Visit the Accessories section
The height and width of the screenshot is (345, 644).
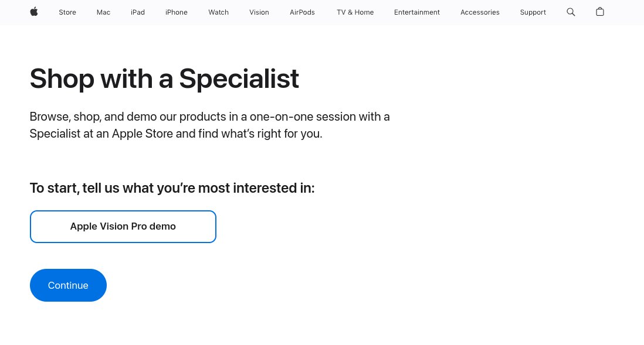pos(480,12)
